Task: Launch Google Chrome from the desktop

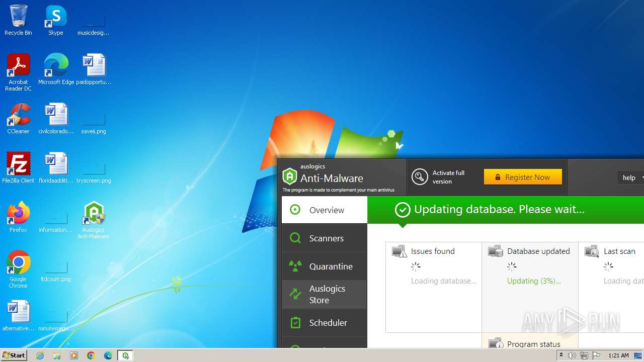Action: [18, 269]
